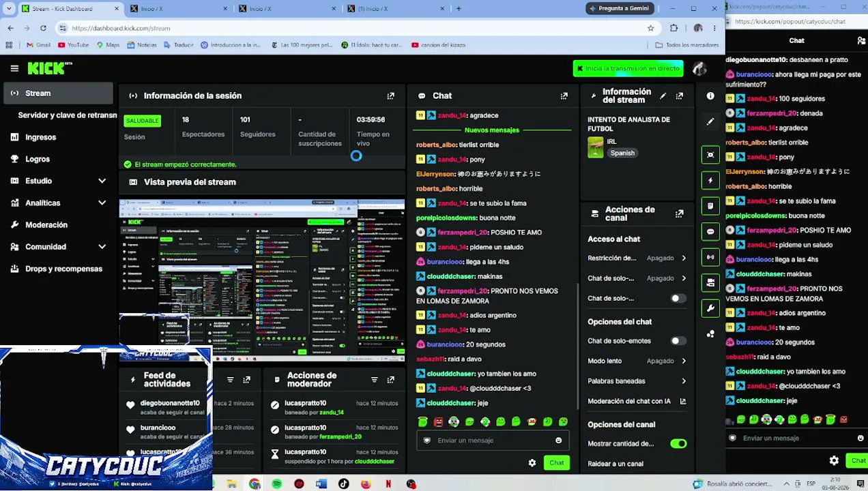
Task: Toggle the lightning activity feed widget icon
Action: point(710,181)
